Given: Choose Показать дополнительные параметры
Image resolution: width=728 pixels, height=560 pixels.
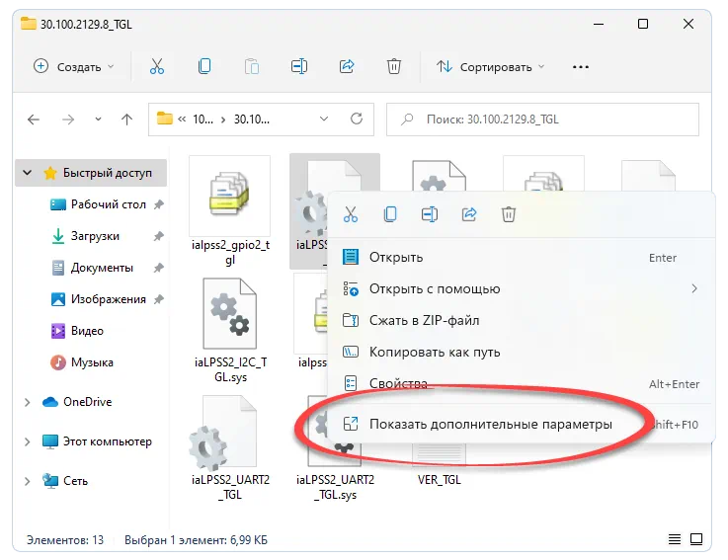Looking at the screenshot, I should pyautogui.click(x=521, y=424).
